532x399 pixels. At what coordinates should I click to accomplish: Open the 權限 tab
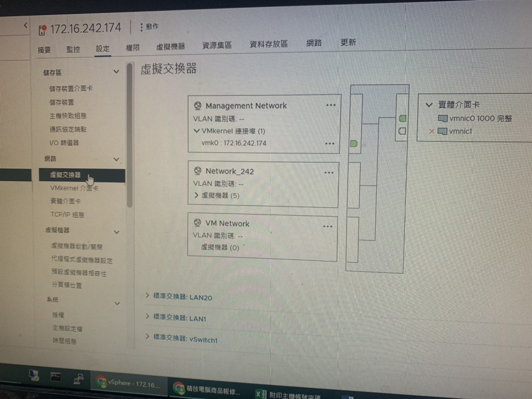[132, 48]
